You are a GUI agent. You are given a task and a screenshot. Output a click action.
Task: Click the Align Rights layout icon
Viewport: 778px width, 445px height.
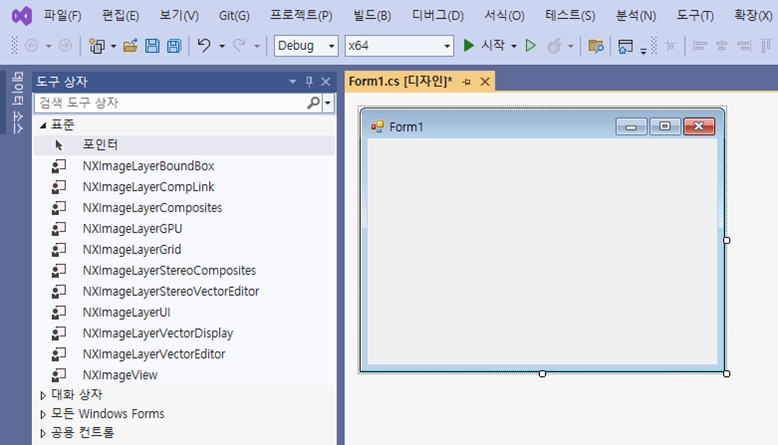click(x=744, y=46)
